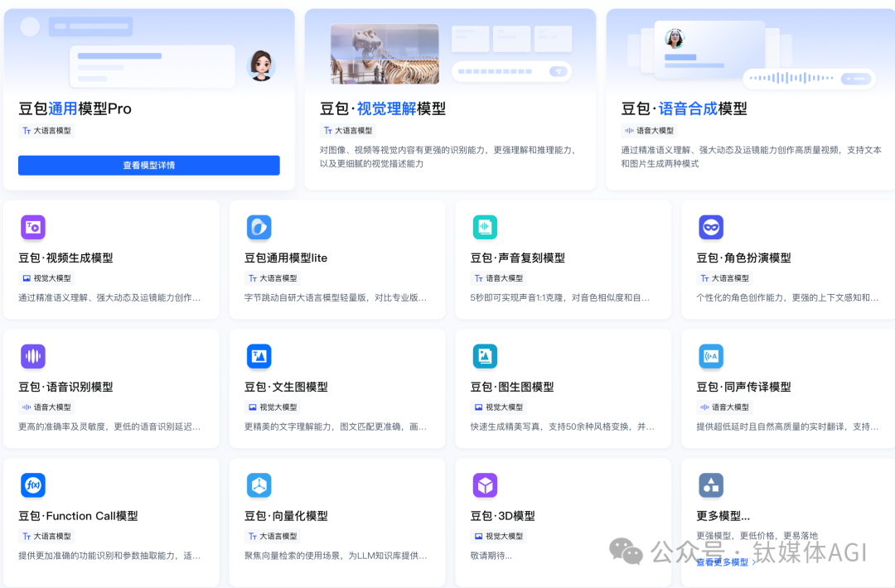The image size is (895, 588).
Task: Open the 豆包·语音识别模型 title
Action: pos(65,387)
